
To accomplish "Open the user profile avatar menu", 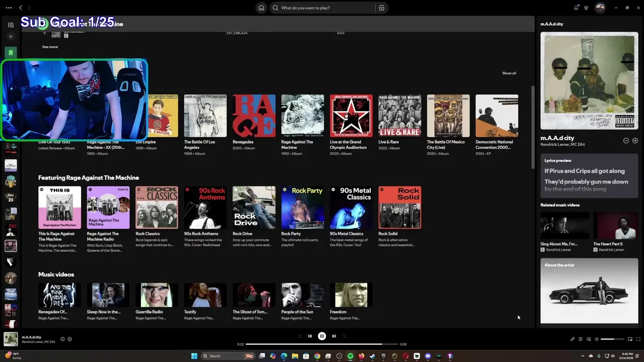I will click(x=600, y=8).
